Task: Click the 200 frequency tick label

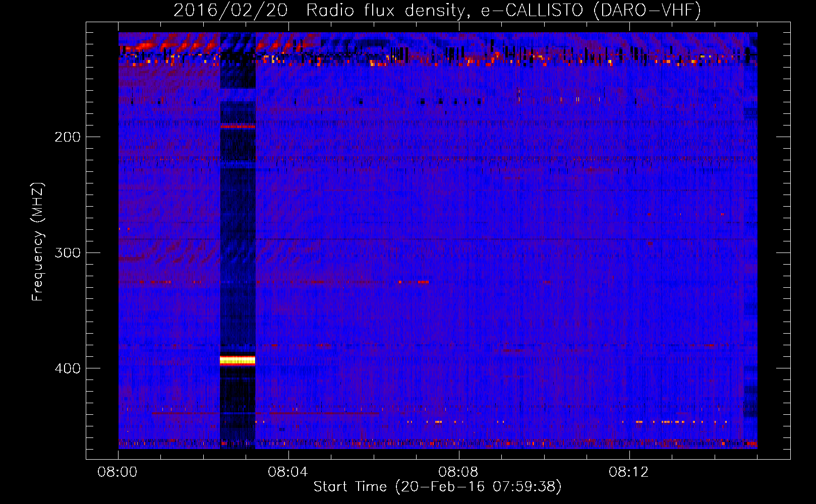Action: tap(68, 137)
